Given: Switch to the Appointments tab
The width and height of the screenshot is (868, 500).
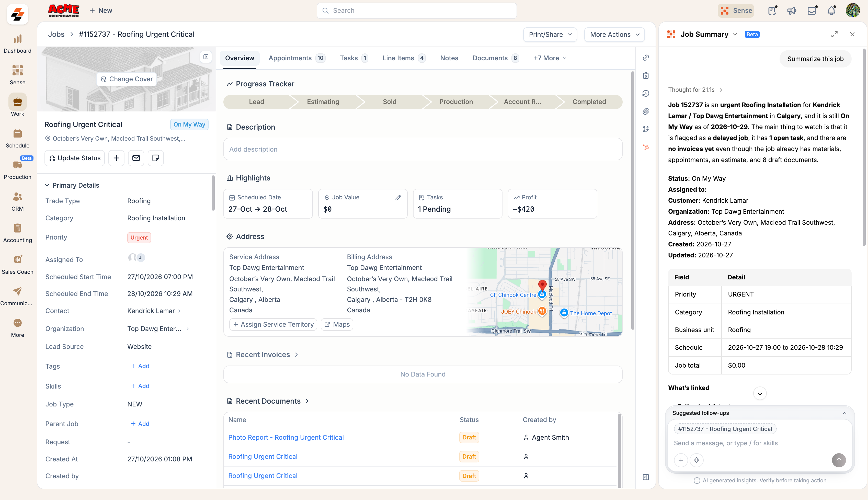Looking at the screenshot, I should tap(297, 58).
